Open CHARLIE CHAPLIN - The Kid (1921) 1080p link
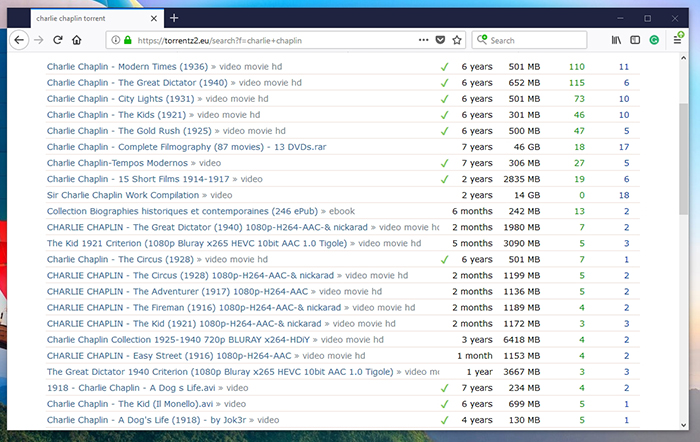This screenshot has height=442, width=700. [184, 324]
